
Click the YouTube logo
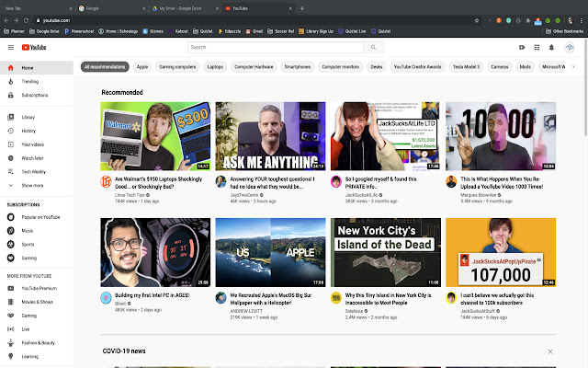click(34, 47)
